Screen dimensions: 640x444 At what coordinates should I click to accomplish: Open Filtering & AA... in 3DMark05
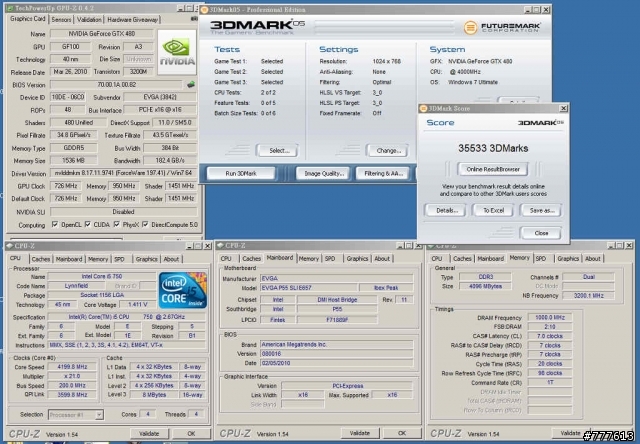point(384,173)
